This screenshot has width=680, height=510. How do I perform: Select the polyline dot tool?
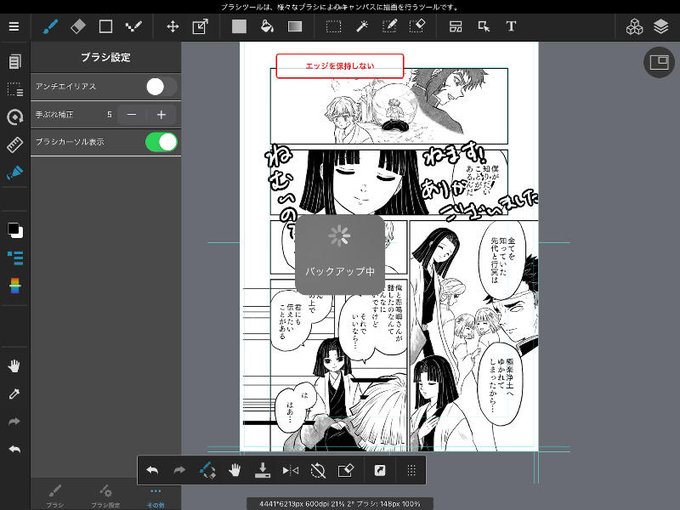133,26
